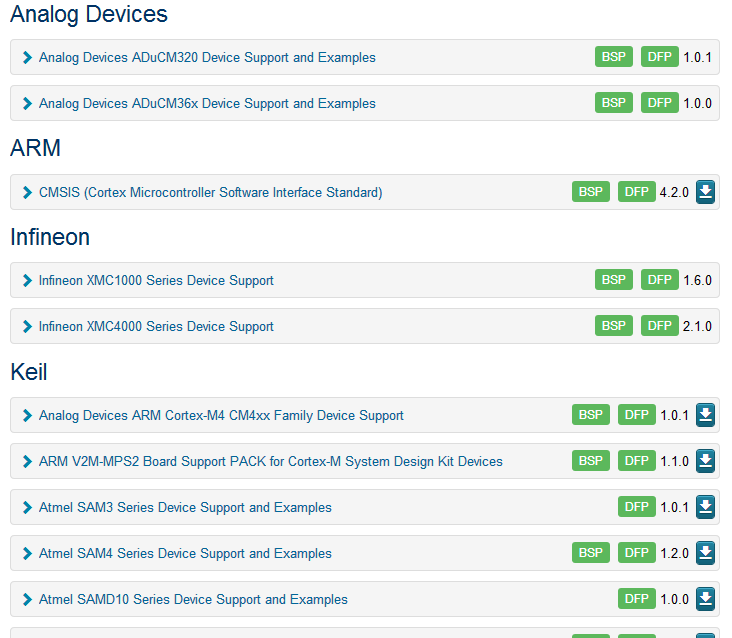This screenshot has height=638, width=732.
Task: Click DFP badge on Atmel SAMD10 row
Action: point(637,598)
